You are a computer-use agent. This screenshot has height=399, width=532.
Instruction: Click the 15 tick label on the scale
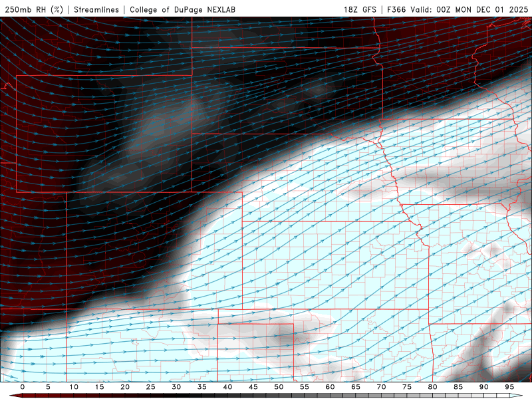pyautogui.click(x=99, y=387)
